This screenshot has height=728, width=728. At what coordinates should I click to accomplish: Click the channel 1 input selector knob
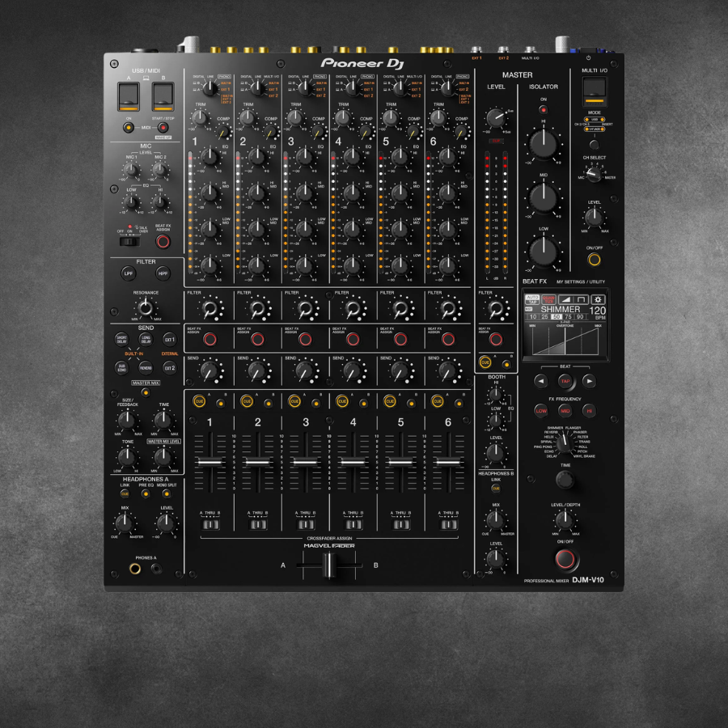point(210,88)
